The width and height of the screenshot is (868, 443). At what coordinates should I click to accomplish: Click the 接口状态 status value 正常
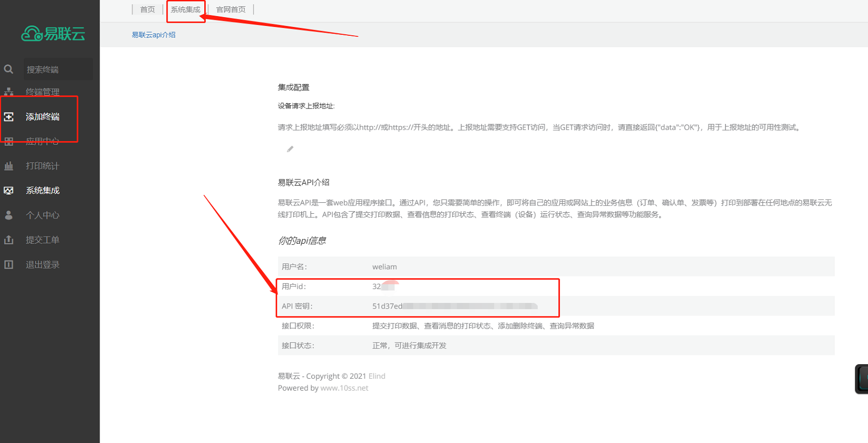click(409, 345)
